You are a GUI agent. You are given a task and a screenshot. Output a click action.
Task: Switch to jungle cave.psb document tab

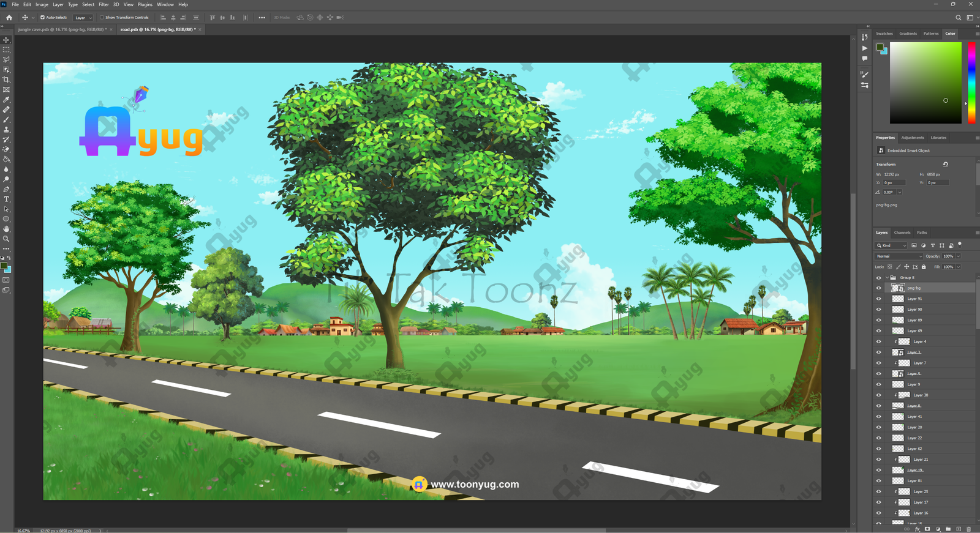click(62, 29)
